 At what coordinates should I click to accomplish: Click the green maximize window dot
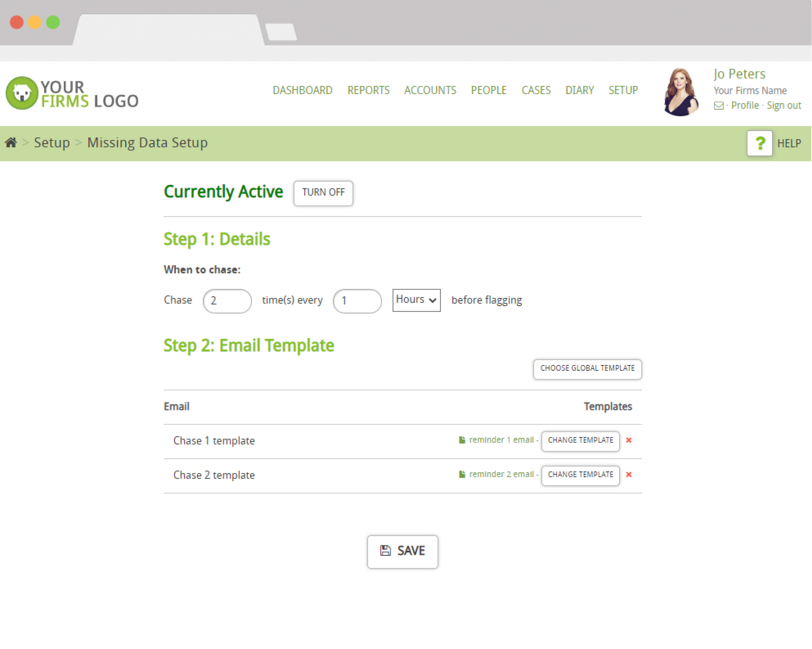[53, 22]
